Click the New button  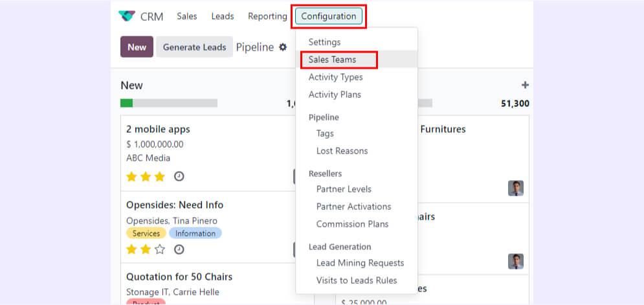(137, 47)
